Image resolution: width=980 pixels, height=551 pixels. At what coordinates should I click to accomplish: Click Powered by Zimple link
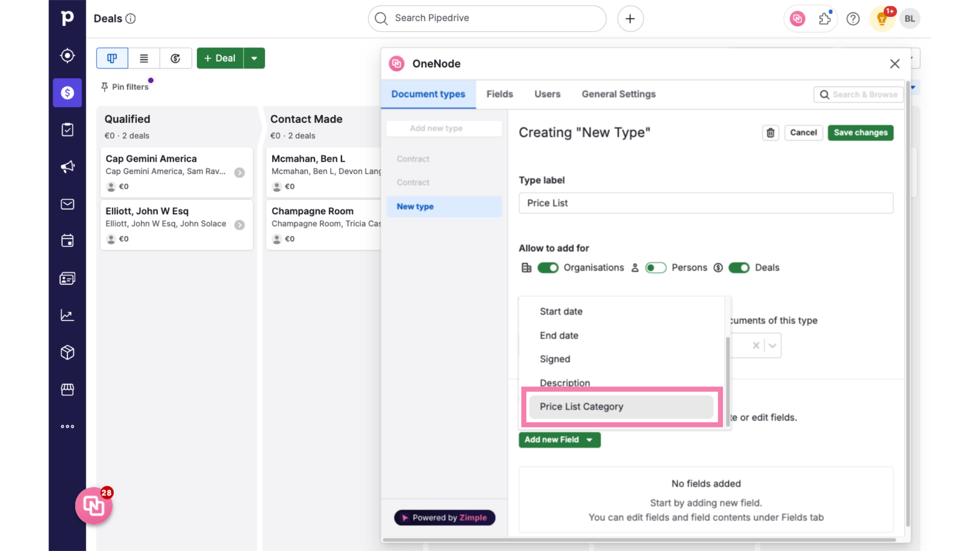tap(445, 518)
